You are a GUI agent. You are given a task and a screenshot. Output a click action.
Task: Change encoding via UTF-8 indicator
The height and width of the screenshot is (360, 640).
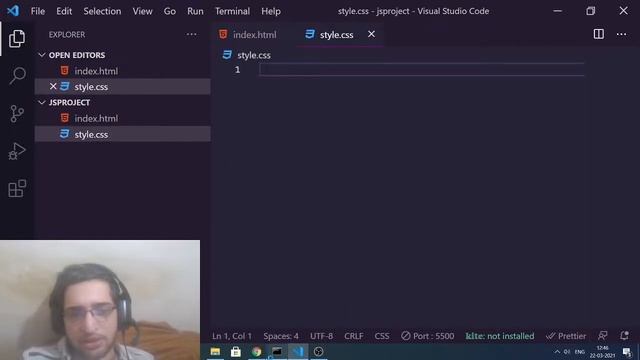coord(321,336)
